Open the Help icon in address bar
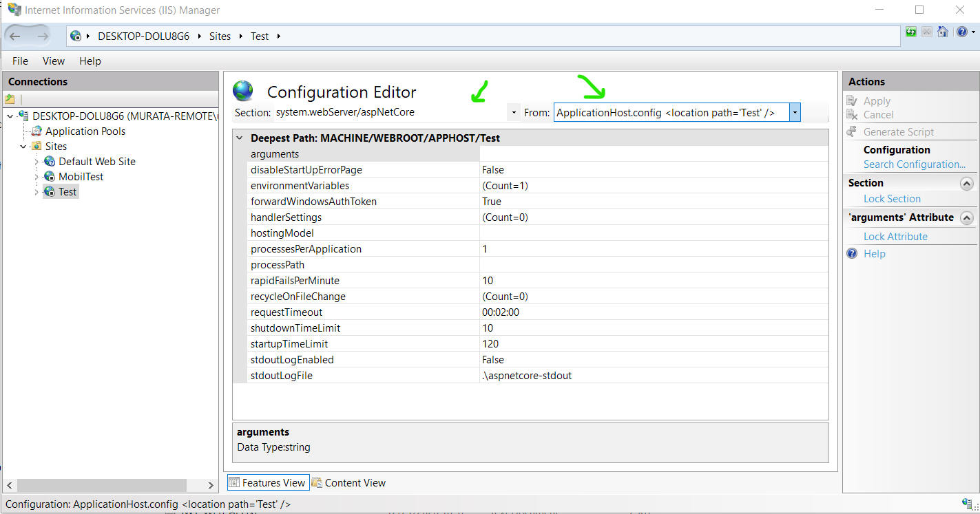 tap(961, 32)
